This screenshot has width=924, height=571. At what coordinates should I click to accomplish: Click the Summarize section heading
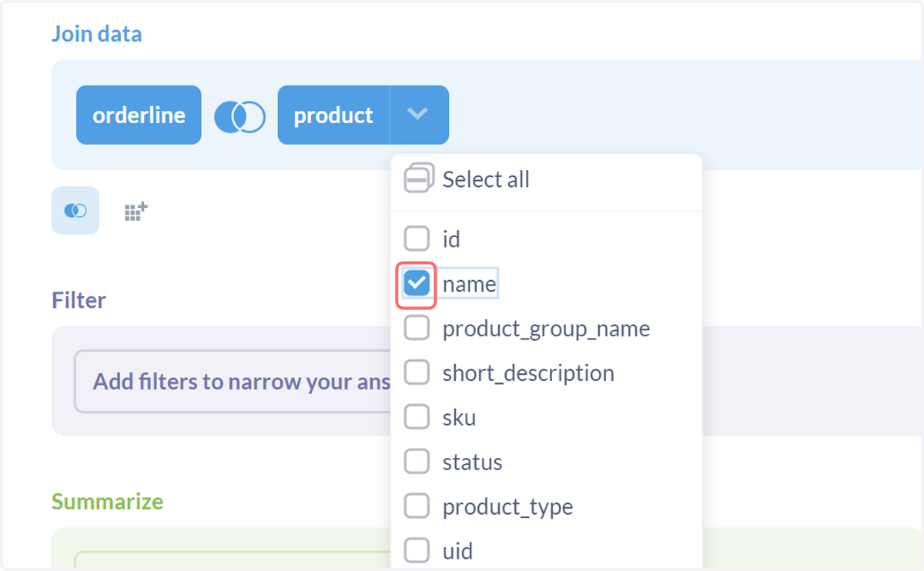coord(107,502)
